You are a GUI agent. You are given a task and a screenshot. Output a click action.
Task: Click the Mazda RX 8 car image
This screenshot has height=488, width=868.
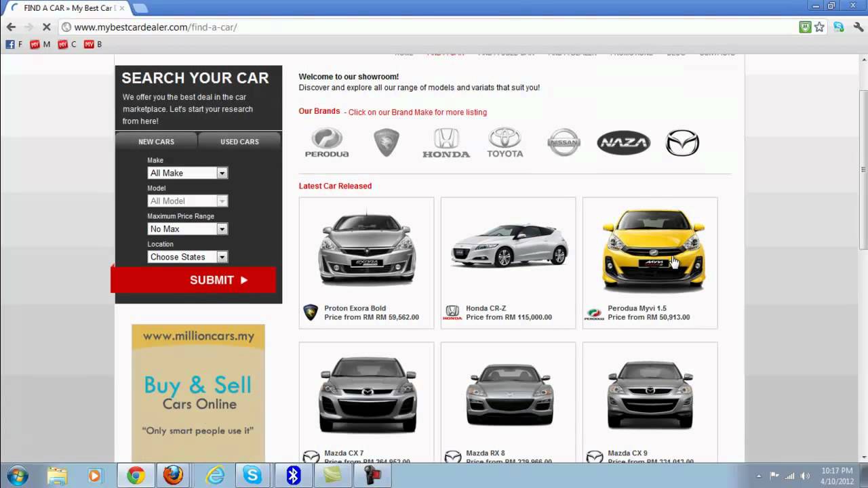click(x=509, y=394)
